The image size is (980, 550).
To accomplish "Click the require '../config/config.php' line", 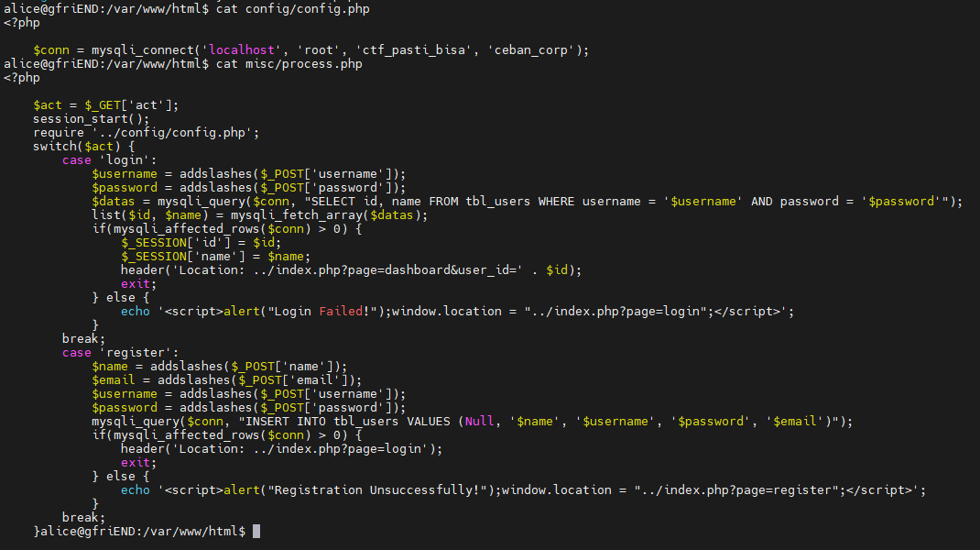I will coord(146,133).
